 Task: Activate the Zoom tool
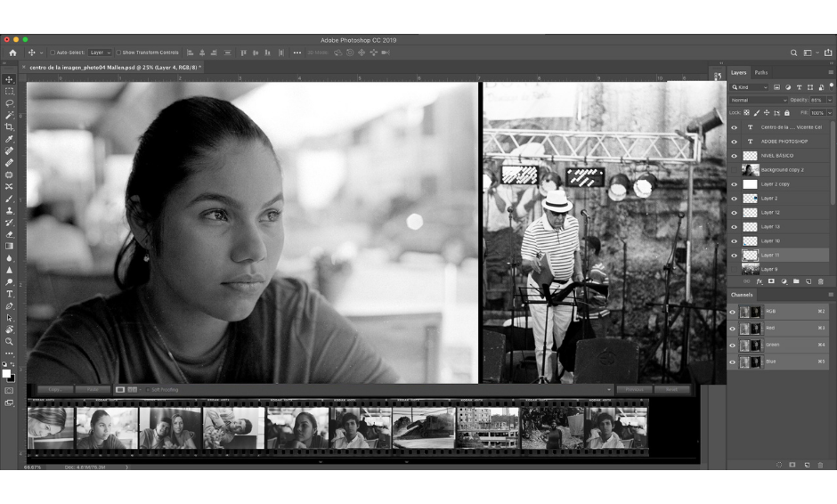point(10,341)
